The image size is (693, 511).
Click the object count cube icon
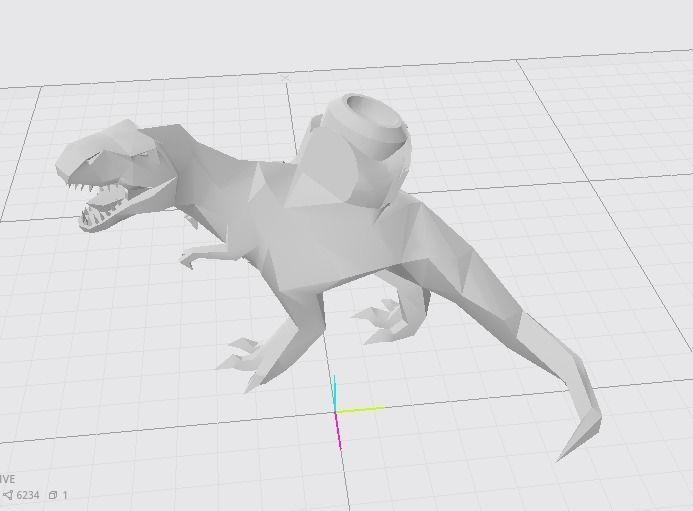[x=53, y=496]
